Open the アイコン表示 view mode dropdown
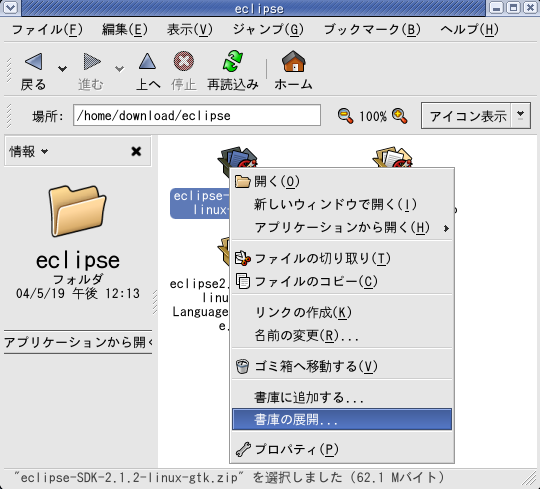 (476, 115)
